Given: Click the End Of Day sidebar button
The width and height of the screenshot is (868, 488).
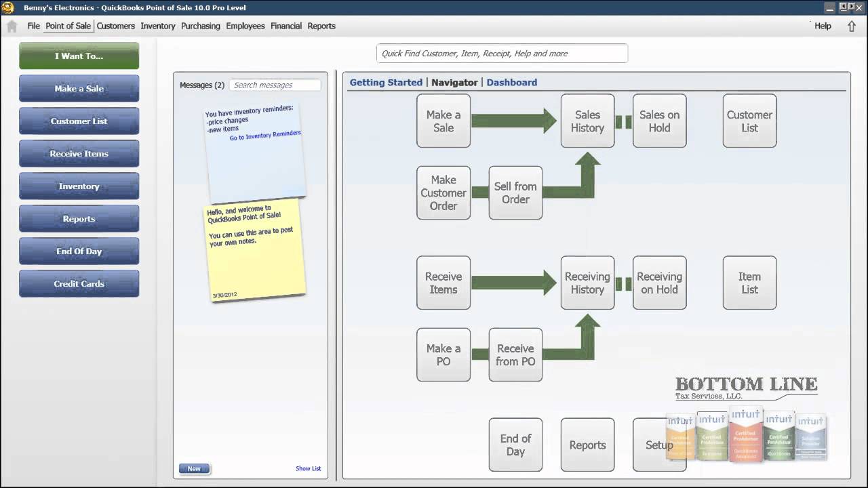Looking at the screenshot, I should click(79, 251).
